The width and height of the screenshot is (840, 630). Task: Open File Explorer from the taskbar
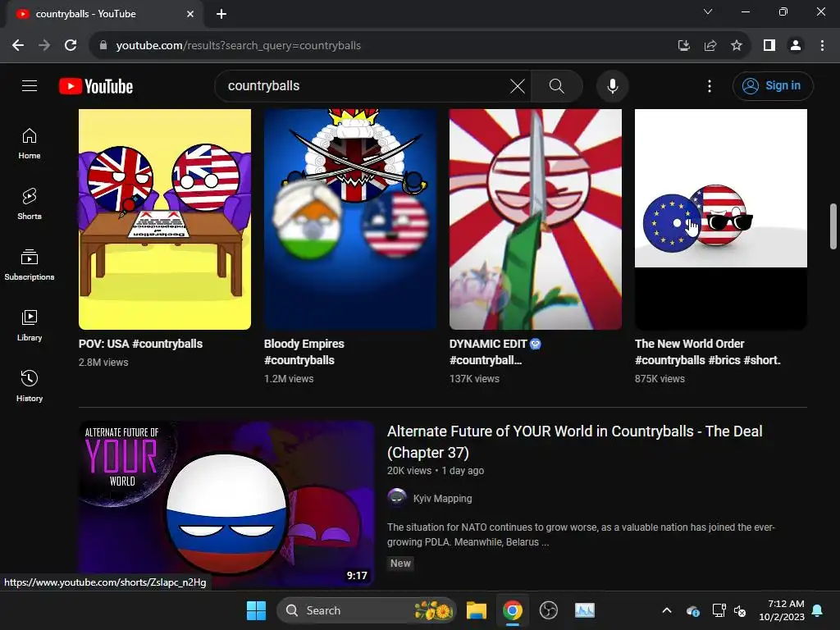point(477,610)
